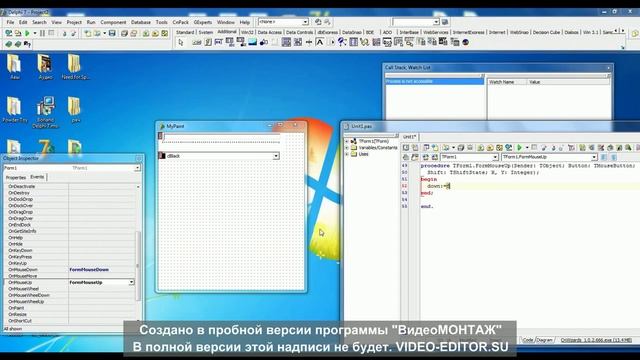640x360 pixels.
Task: Click the magnifier icon in editor toolbar
Action: 628,147
